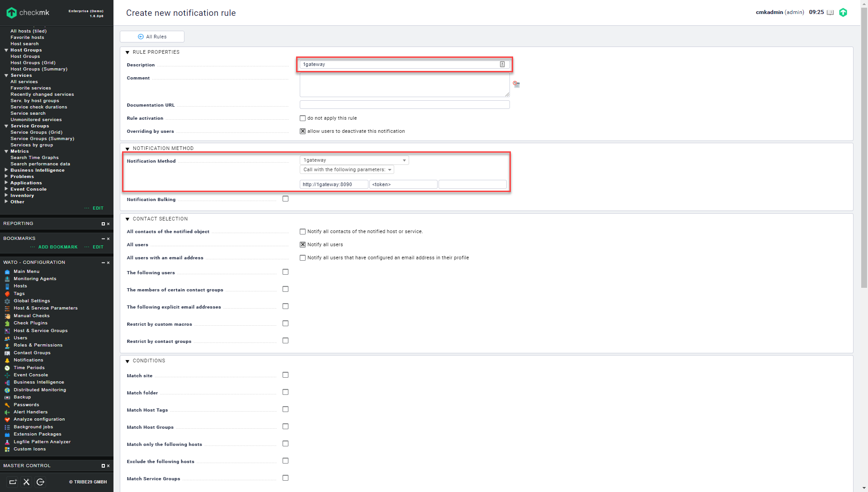Open Host & Service Parameters menu entry

tap(45, 308)
